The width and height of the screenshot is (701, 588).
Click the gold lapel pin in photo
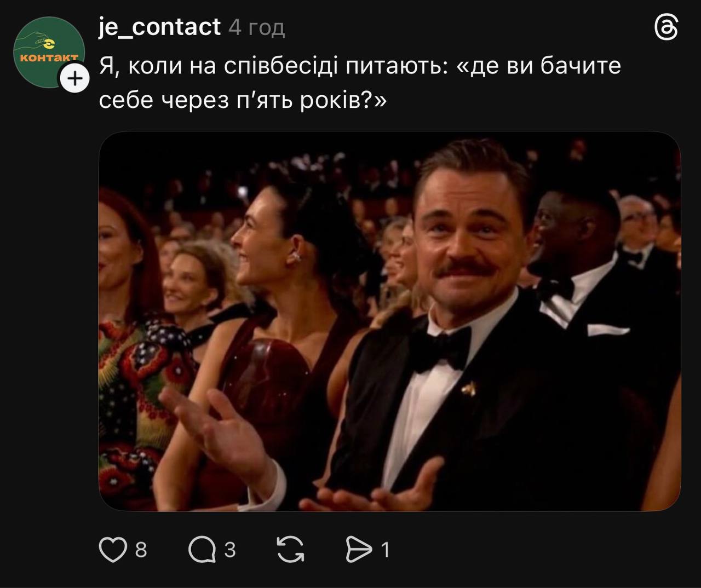tap(467, 390)
